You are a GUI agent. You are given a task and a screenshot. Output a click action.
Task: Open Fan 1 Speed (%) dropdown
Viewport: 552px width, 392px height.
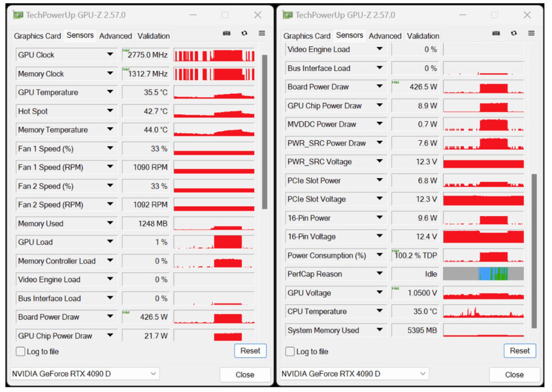point(110,148)
